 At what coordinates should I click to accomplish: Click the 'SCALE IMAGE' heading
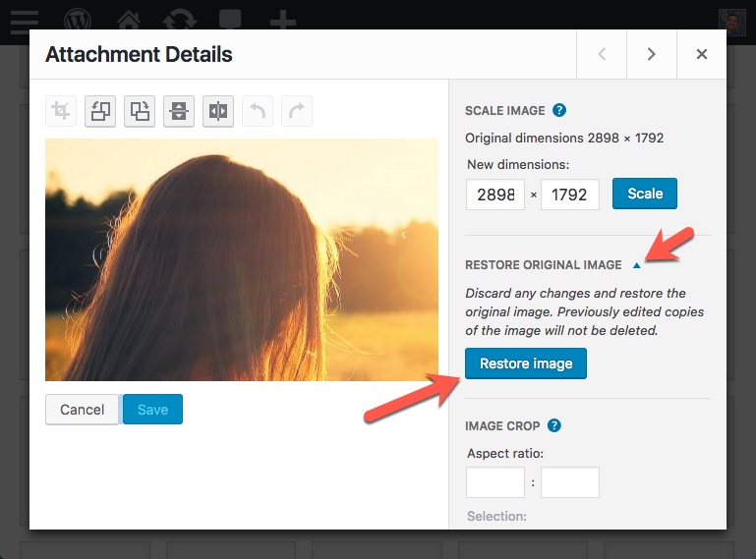504,111
